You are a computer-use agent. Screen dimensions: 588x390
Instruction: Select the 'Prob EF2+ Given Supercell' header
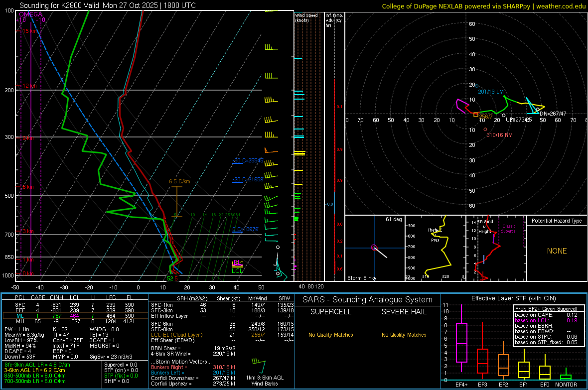(x=546, y=309)
